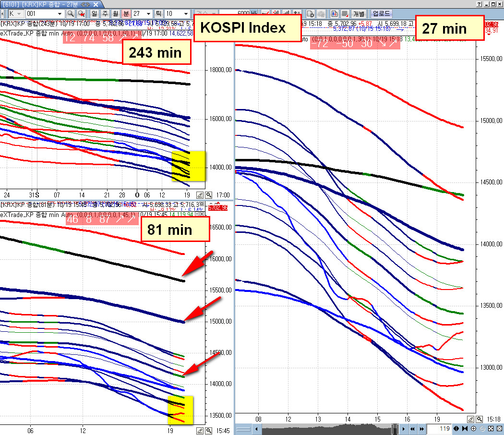Select the 분 (minute) period toggle
This screenshot has width=504, height=435.
click(126, 13)
